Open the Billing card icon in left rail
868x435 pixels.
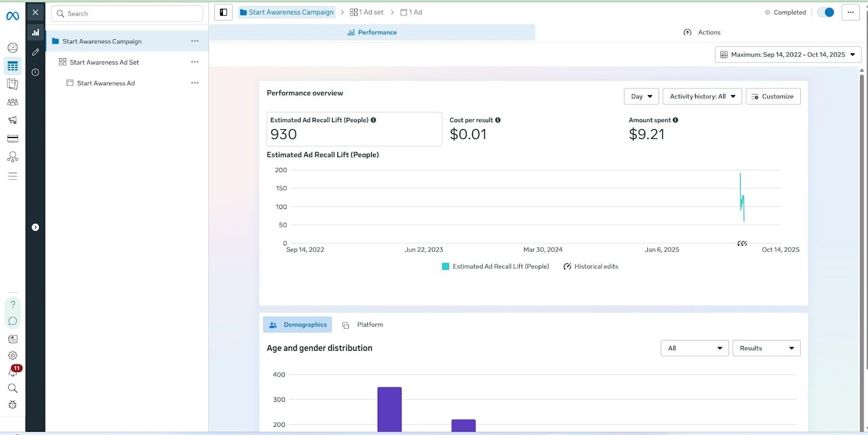tap(12, 138)
